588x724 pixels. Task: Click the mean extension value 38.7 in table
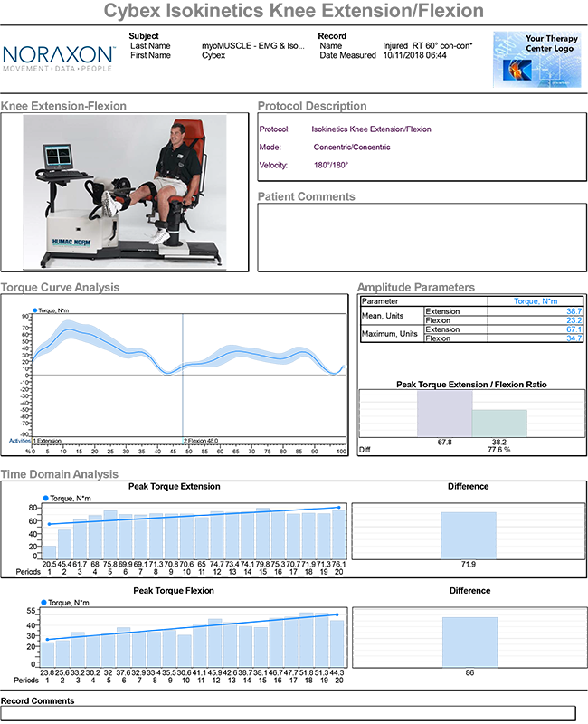click(574, 311)
